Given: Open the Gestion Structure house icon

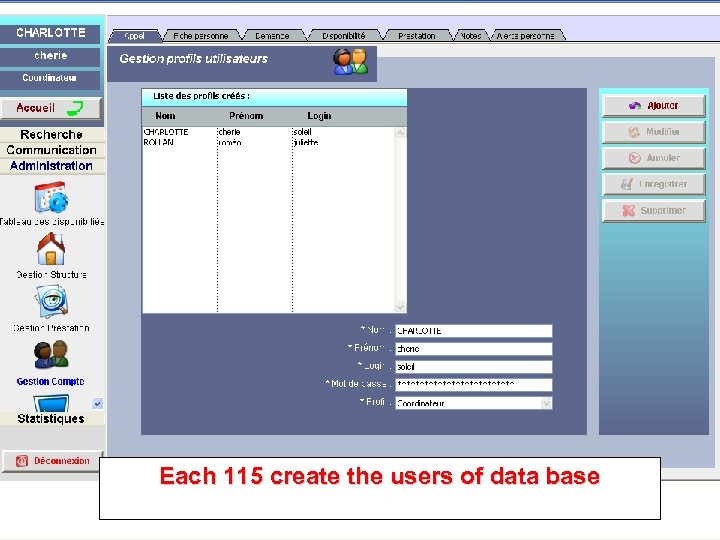Looking at the screenshot, I should pyautogui.click(x=51, y=248).
